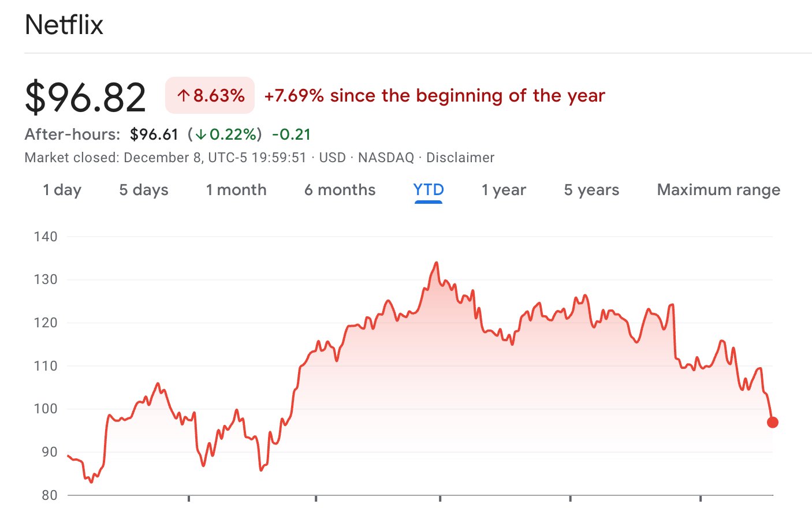Click the chart's highest peak near 134

tap(436, 263)
